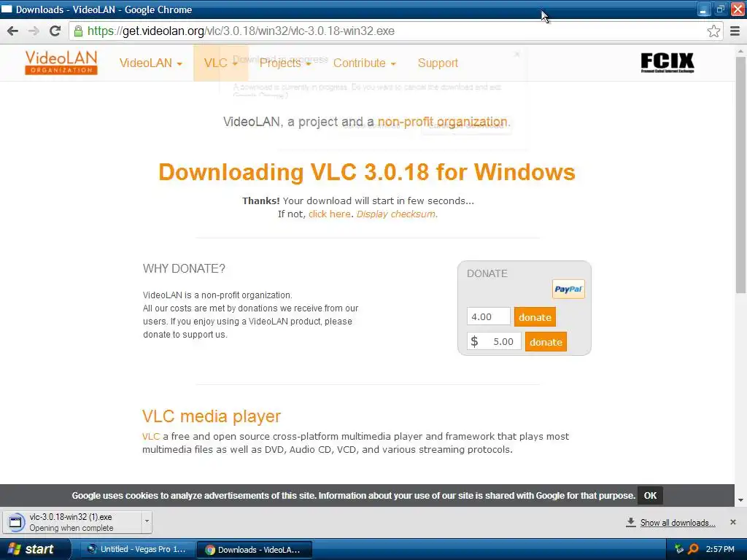Image resolution: width=747 pixels, height=560 pixels.
Task: Click the donate button next to 4.00
Action: tap(535, 317)
